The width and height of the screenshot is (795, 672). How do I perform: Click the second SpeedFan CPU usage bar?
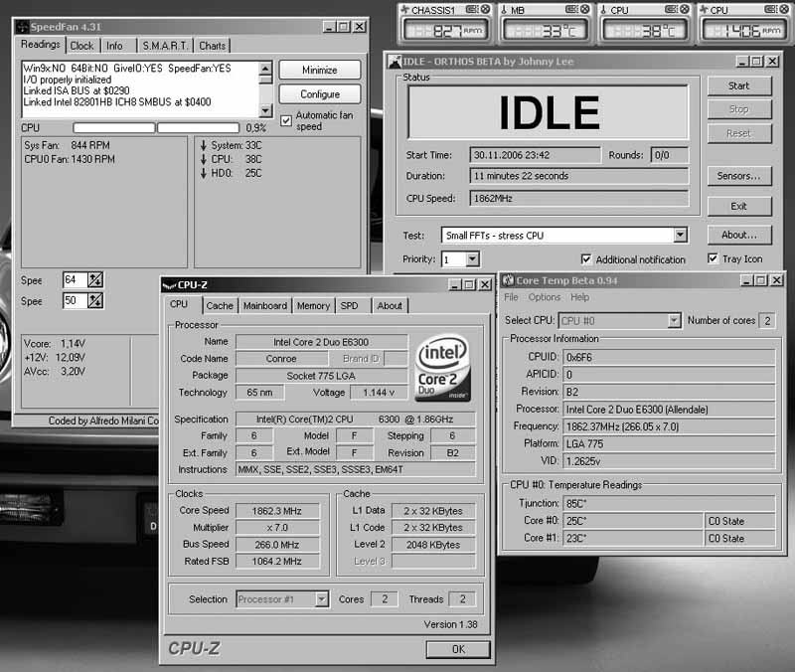coord(198,128)
